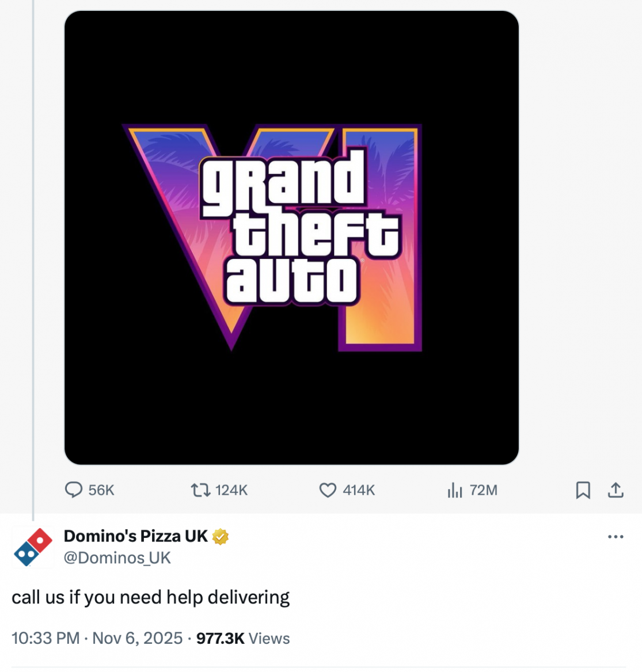Click the Domino's Pizza logo avatar

point(32,546)
